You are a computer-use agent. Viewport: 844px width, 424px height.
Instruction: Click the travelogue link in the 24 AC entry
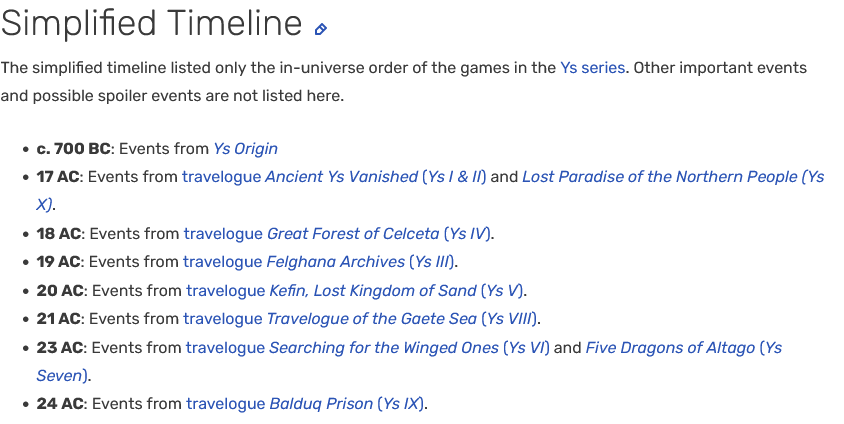click(x=226, y=404)
